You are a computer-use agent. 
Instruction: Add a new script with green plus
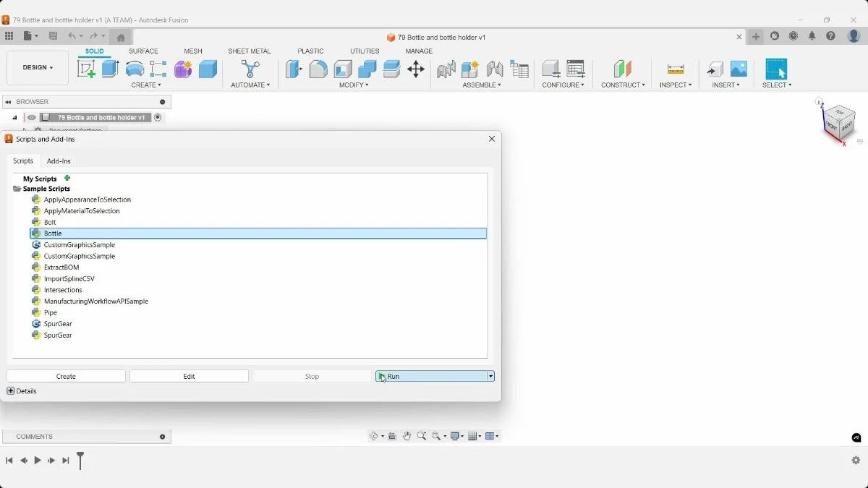(67, 178)
